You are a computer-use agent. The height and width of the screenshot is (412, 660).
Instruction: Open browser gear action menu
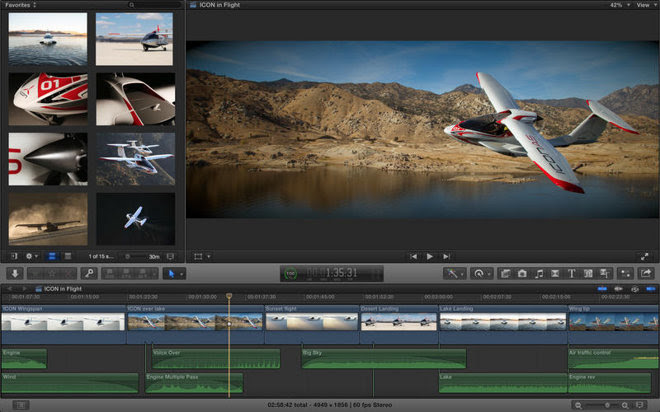click(32, 256)
